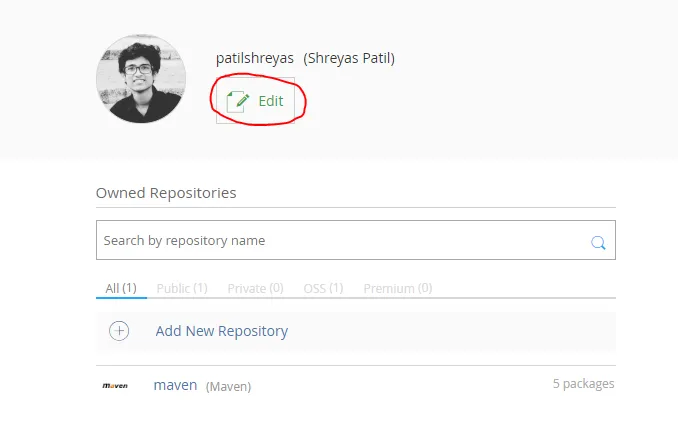This screenshot has height=433, width=678.
Task: Select the All (1) tab
Action: pyautogui.click(x=121, y=288)
